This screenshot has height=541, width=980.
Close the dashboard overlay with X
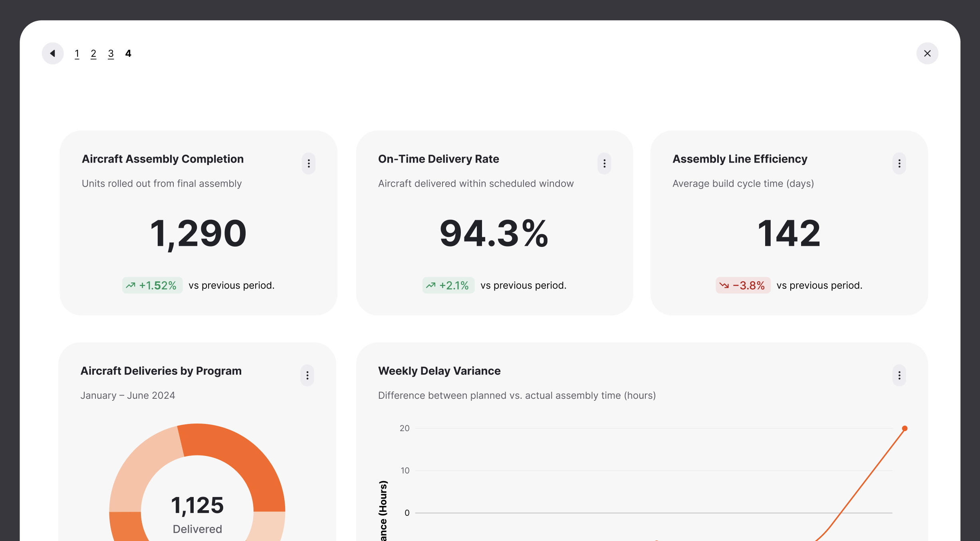[927, 53]
